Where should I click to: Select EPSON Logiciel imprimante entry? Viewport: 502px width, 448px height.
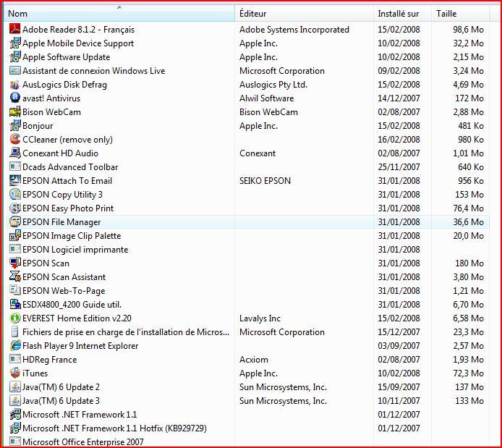pyautogui.click(x=75, y=250)
